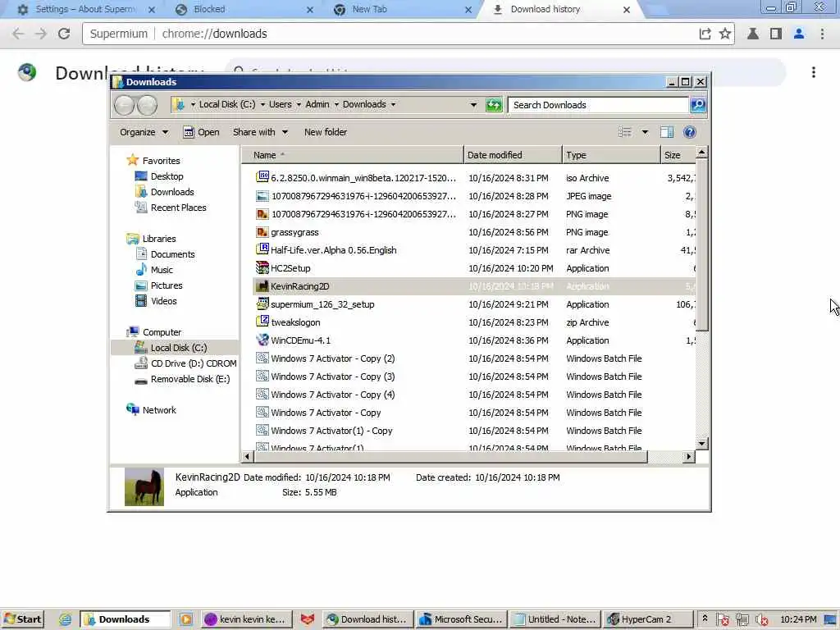Click the Search Downloads magnifier icon

click(697, 105)
